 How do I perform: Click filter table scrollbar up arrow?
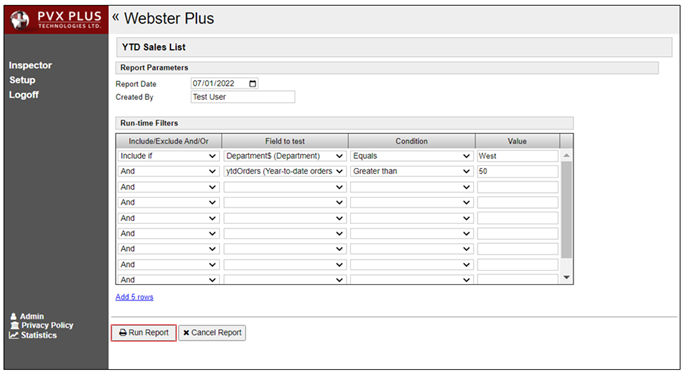(x=566, y=156)
